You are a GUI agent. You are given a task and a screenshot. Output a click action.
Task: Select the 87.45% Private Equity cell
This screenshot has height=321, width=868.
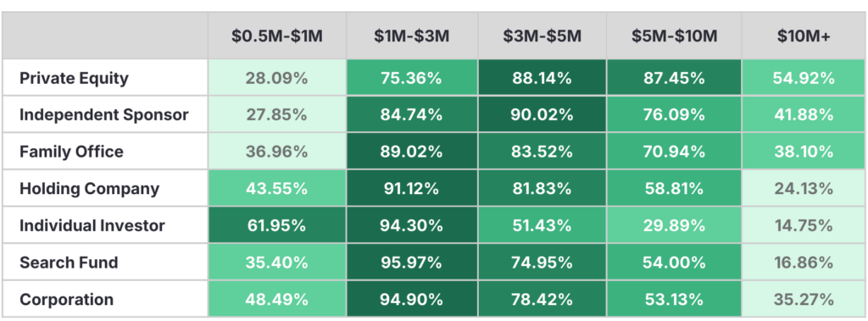[674, 78]
